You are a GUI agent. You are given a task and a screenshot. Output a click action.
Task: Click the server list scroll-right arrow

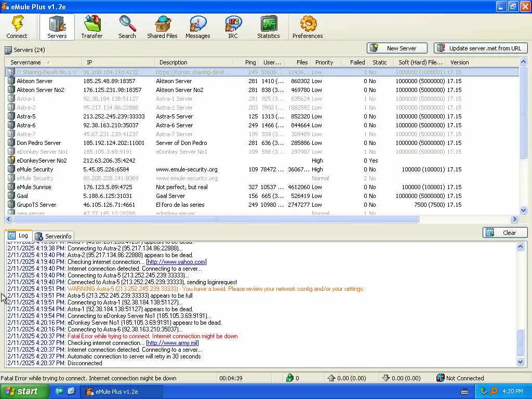coord(515,219)
